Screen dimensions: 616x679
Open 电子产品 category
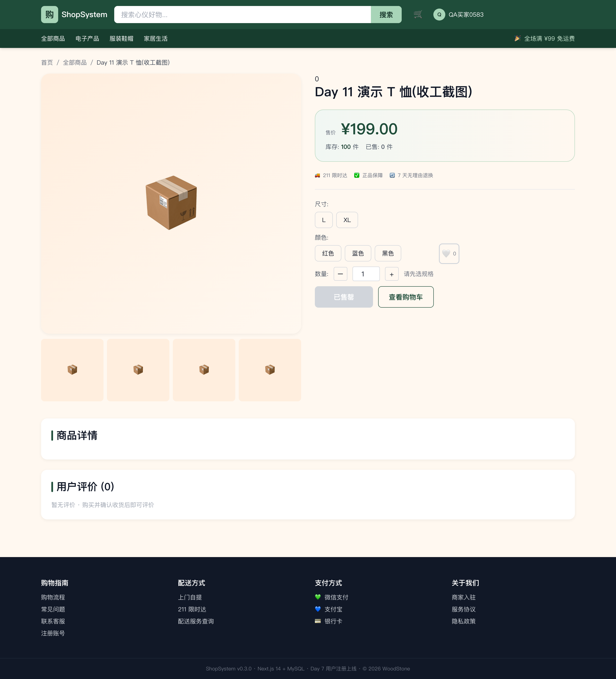point(87,38)
